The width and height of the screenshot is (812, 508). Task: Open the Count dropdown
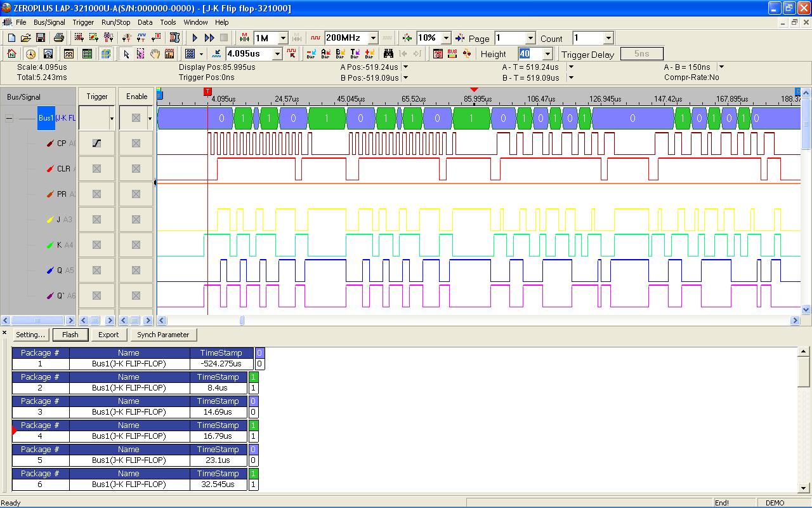(608, 38)
